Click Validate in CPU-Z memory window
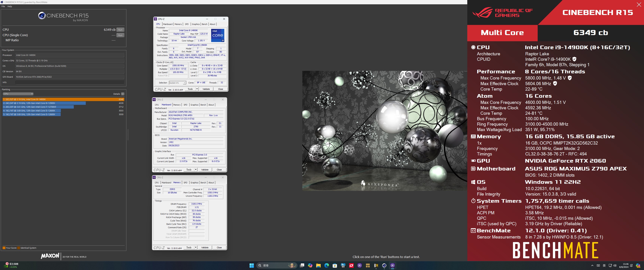644x270 pixels. [205, 247]
